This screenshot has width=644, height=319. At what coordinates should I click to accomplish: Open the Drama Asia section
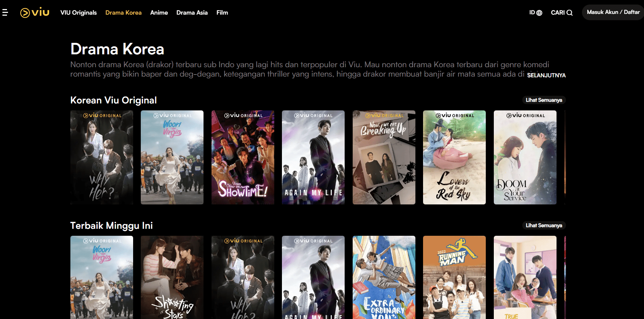tap(192, 13)
